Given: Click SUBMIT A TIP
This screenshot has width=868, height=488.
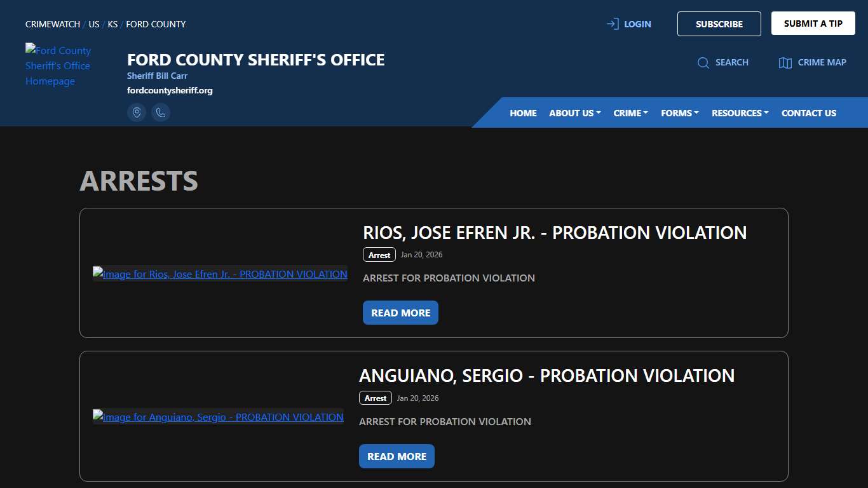Looking at the screenshot, I should pos(813,23).
